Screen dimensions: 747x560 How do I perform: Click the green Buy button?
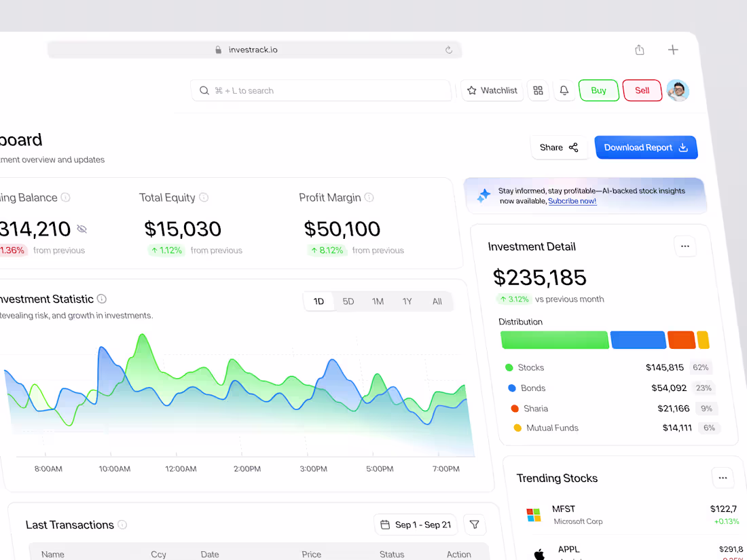click(x=598, y=90)
